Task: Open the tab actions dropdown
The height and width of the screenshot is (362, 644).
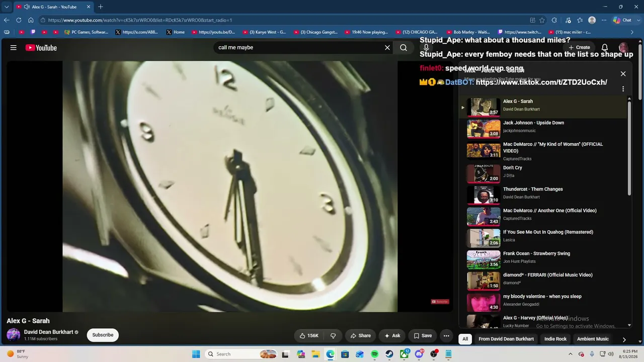Action: [x=7, y=7]
